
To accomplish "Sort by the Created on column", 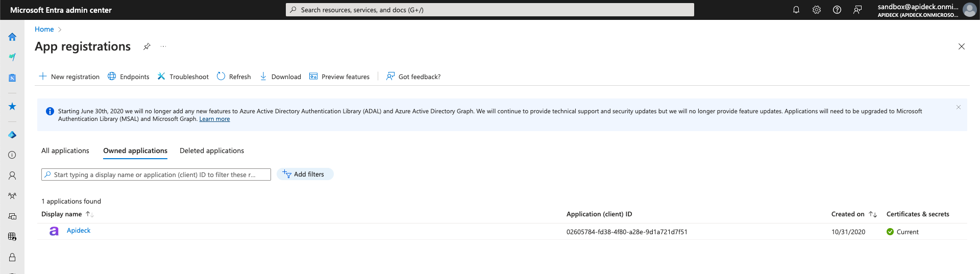I will point(854,214).
